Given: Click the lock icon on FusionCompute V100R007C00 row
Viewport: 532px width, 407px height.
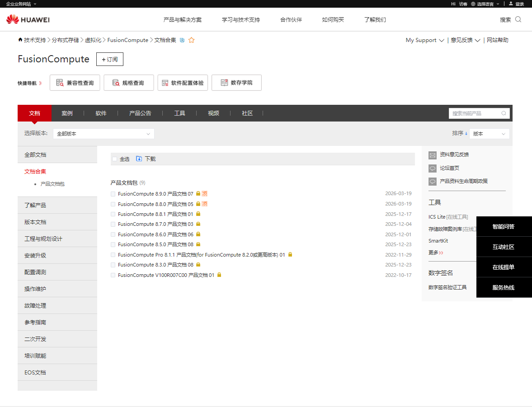Looking at the screenshot, I should 219,275.
